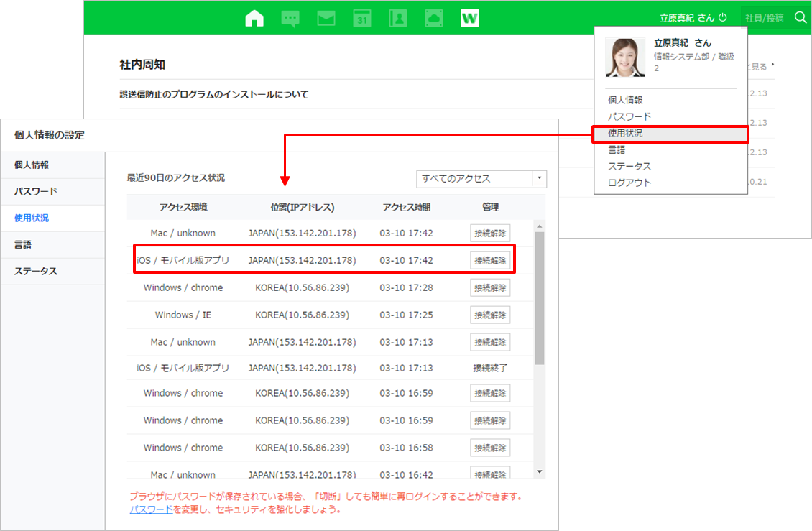The width and height of the screenshot is (812, 531).
Task: Open the cloud drive icon
Action: point(434,19)
